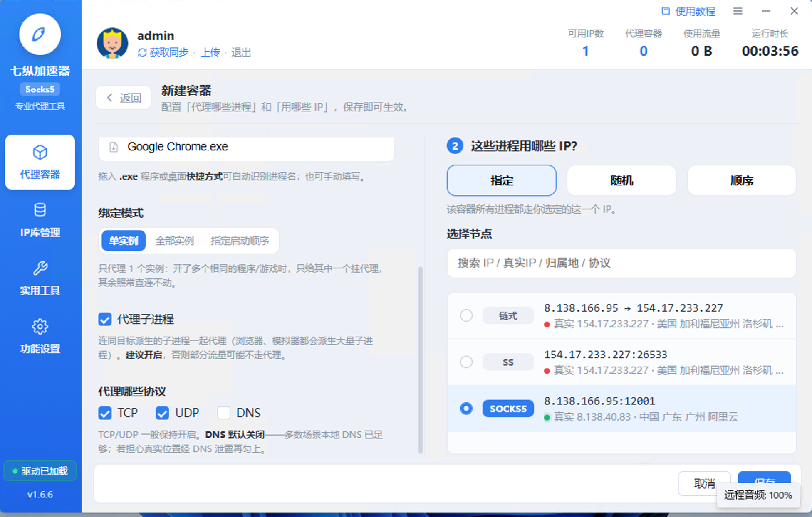This screenshot has height=517, width=812.
Task: Choose 随机 IP mode
Action: pos(621,180)
